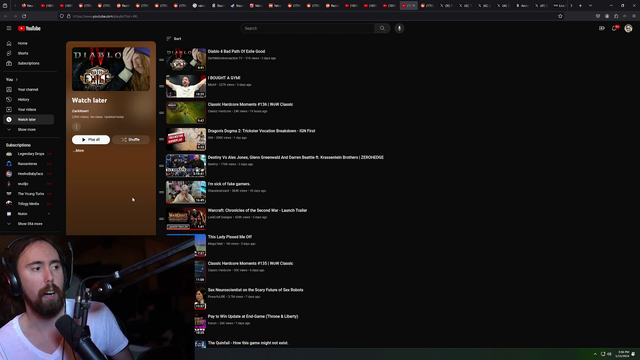Click into the Search input field

pos(307,28)
